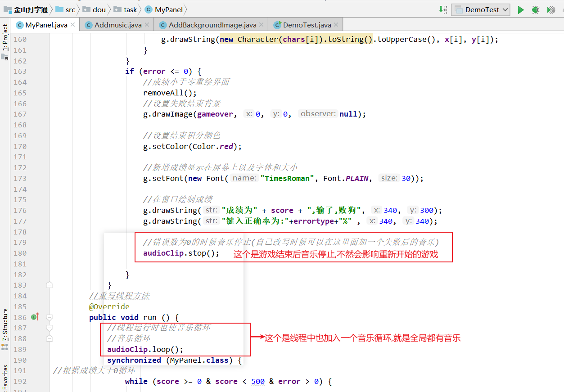
Task: Click the audioClip.loop() statement
Action: click(145, 349)
